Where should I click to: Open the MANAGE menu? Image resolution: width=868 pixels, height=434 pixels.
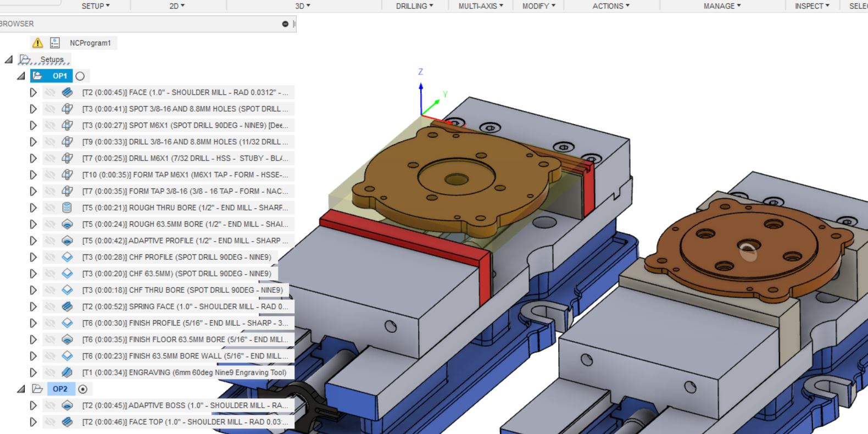point(722,6)
